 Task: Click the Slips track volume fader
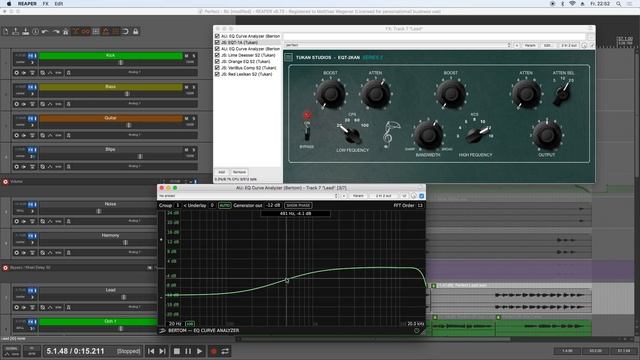140,156
